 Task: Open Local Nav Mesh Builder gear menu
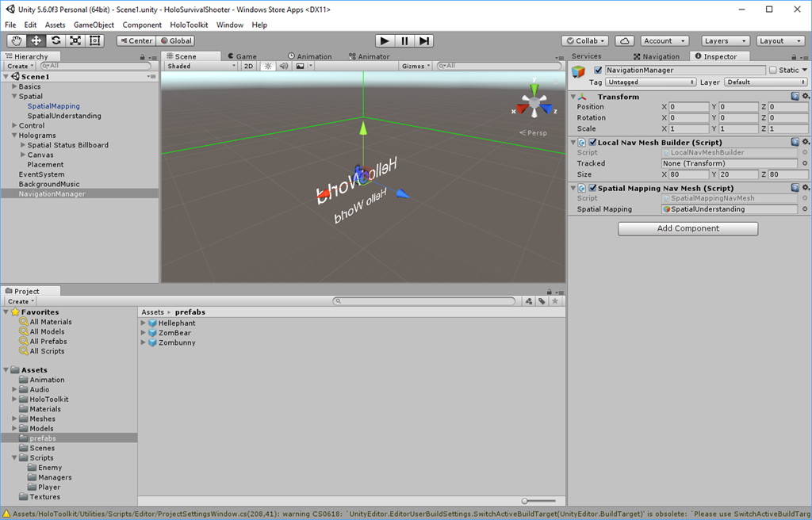click(806, 142)
